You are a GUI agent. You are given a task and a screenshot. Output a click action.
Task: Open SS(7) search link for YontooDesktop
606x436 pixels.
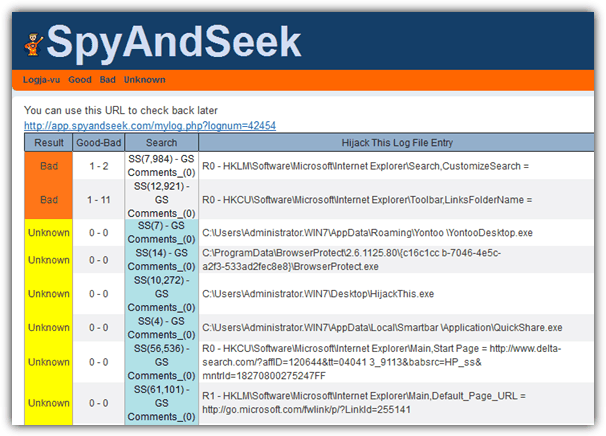(x=161, y=225)
